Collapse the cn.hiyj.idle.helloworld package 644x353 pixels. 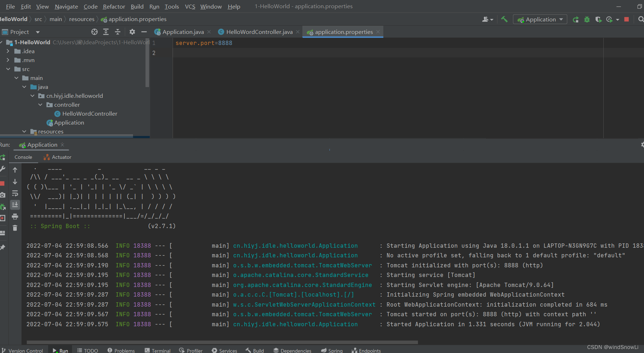point(32,96)
